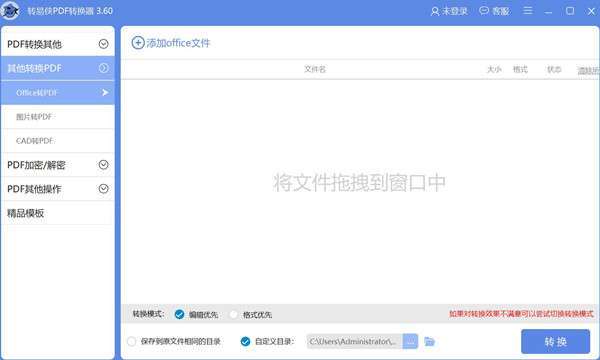Select the 编辑优先 conversion mode
Image resolution: width=600 pixels, height=360 pixels.
click(x=179, y=314)
